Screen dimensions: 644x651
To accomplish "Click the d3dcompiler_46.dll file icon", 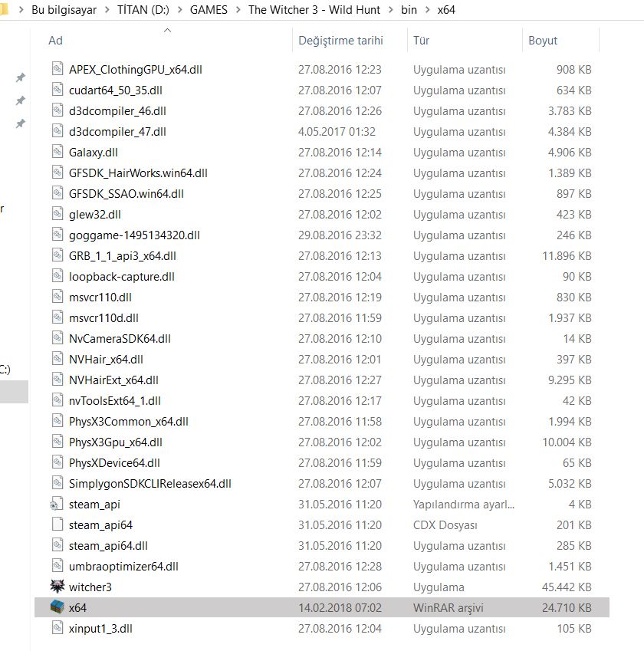I will [x=58, y=110].
